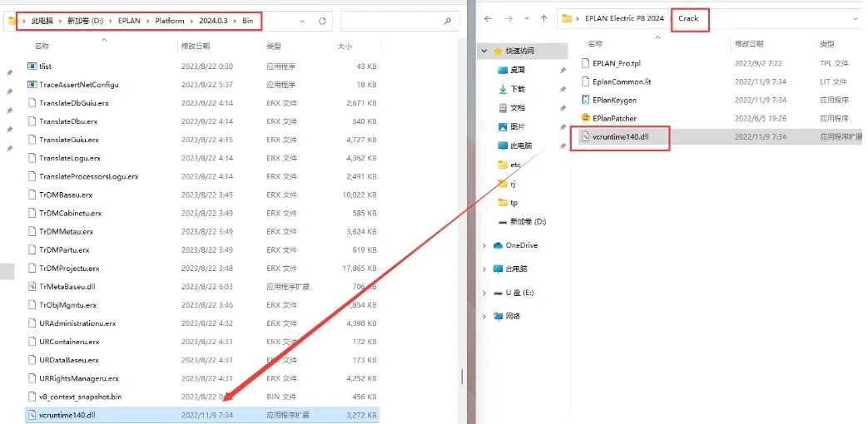Click the EplanCommon.lit file icon
This screenshot has width=868, height=424.
[x=586, y=81]
